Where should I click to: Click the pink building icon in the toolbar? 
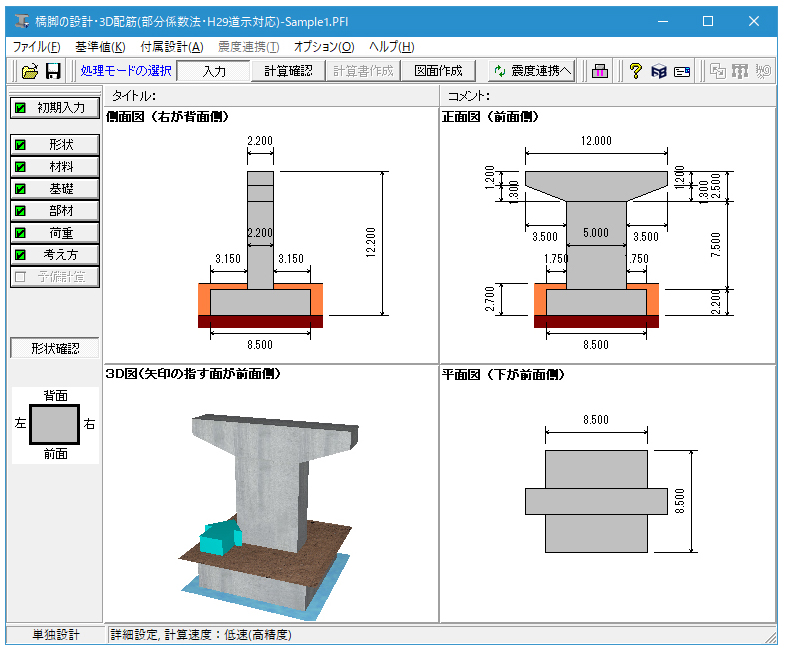600,71
